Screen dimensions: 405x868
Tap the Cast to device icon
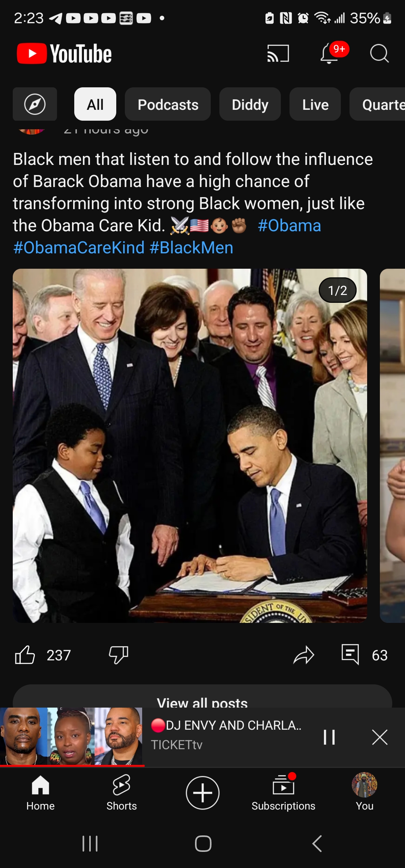click(278, 53)
